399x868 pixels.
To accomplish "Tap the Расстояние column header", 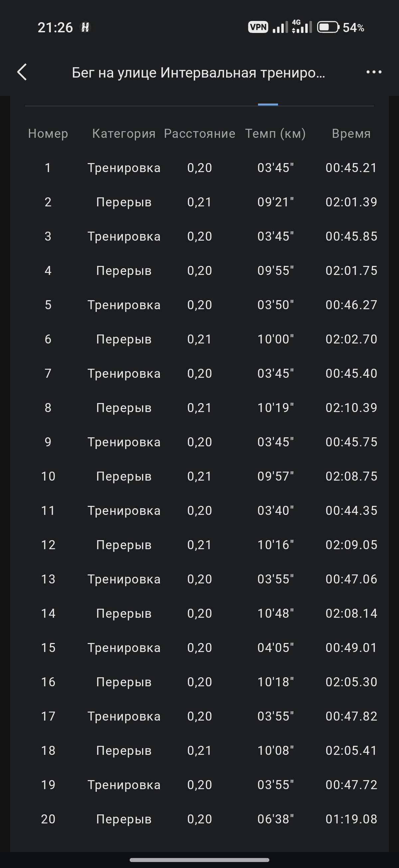I will coord(200,133).
